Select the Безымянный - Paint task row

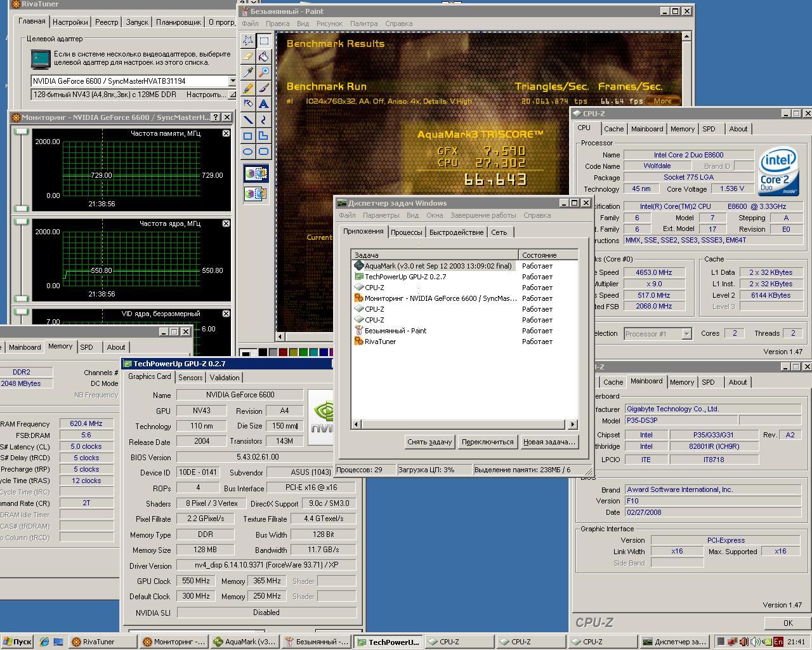(x=464, y=331)
